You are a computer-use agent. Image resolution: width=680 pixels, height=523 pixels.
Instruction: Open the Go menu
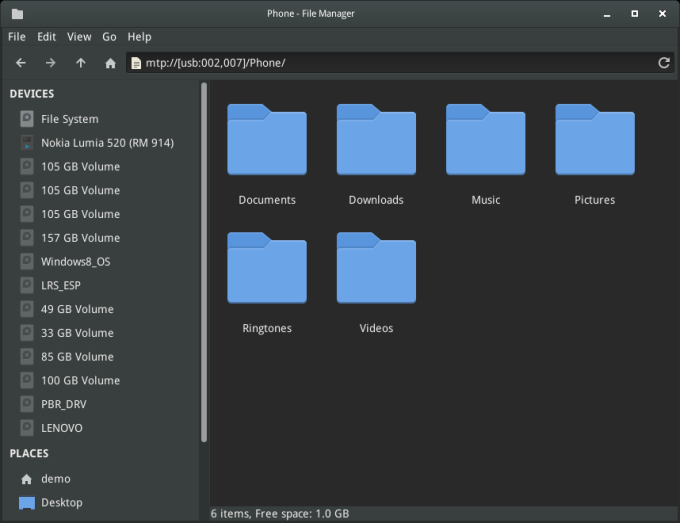point(109,37)
